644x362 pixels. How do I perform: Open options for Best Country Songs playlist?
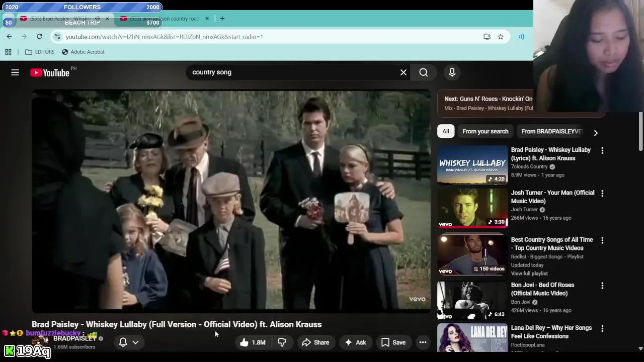point(602,240)
